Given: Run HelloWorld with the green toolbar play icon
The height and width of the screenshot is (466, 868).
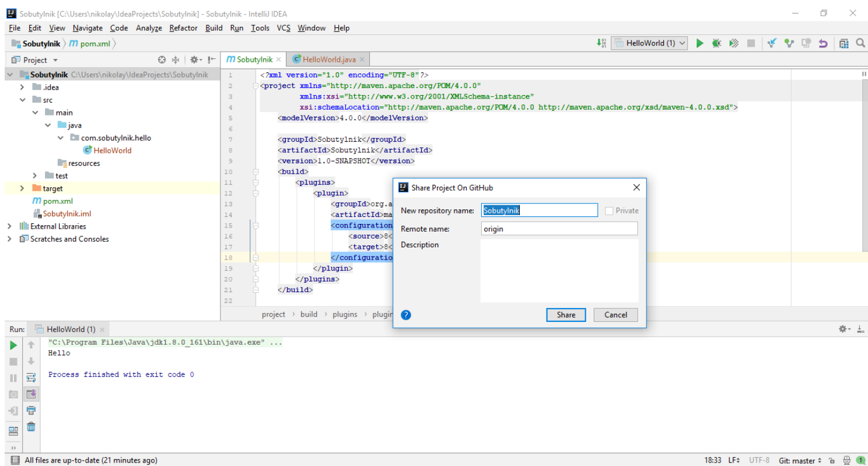Looking at the screenshot, I should 700,43.
